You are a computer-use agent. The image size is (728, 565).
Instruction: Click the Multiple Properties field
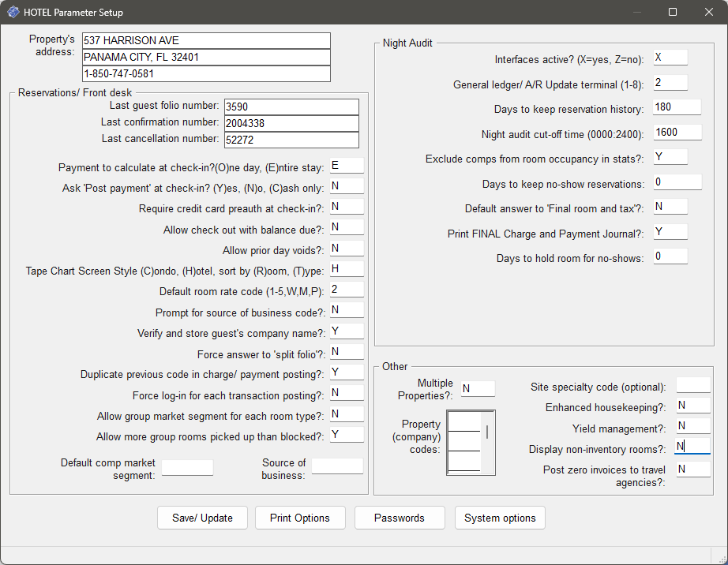(478, 388)
